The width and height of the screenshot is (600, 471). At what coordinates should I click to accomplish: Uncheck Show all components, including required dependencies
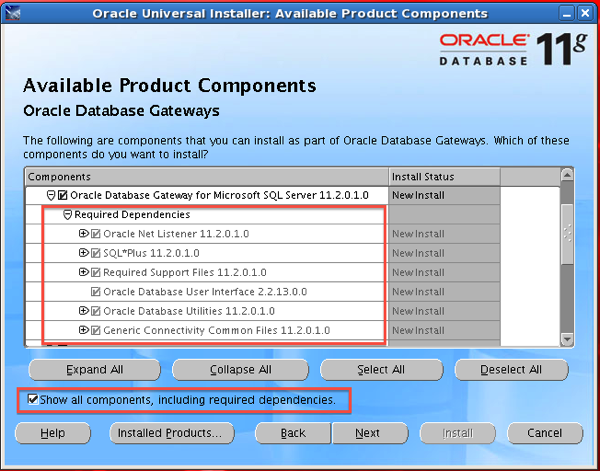[33, 399]
